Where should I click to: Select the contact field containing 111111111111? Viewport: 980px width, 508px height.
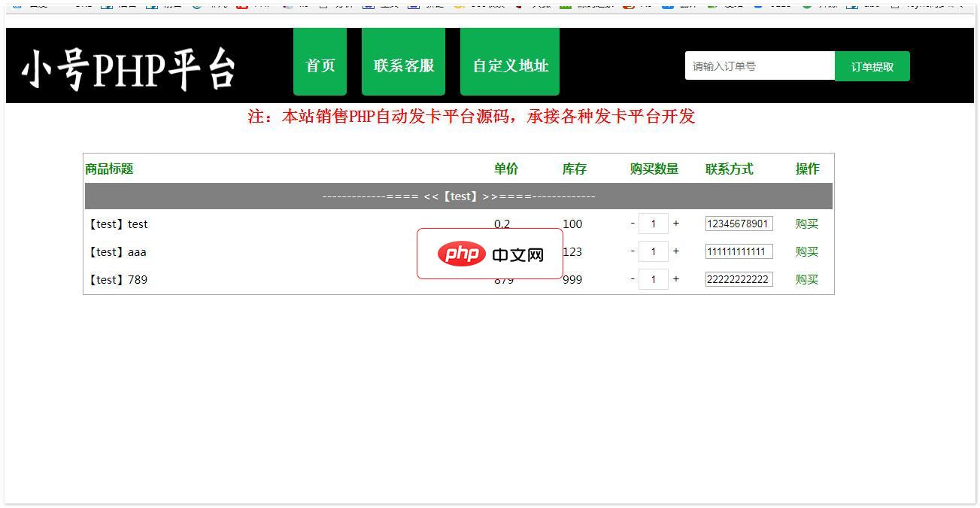(739, 251)
